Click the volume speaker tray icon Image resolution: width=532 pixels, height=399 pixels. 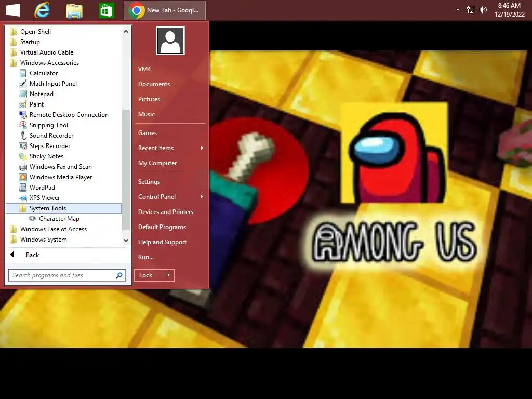[x=483, y=10]
